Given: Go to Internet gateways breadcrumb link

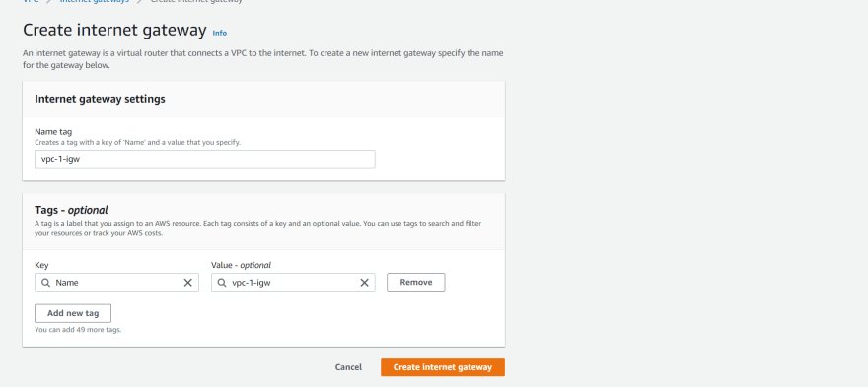Looking at the screenshot, I should 94,1.
